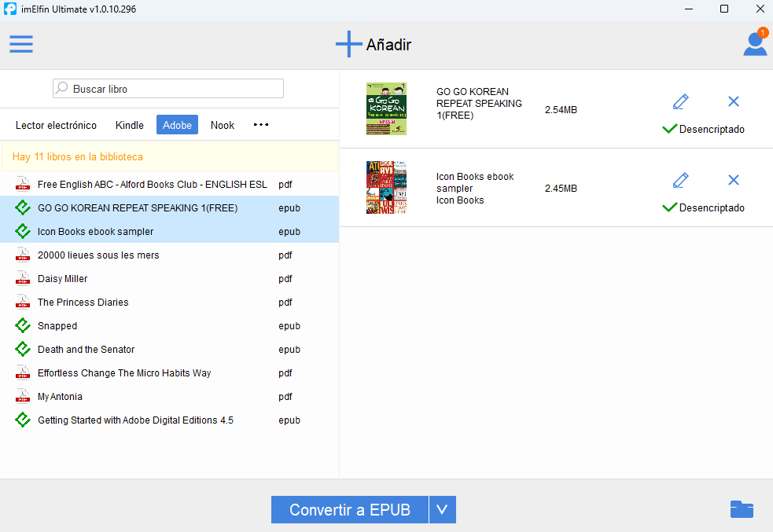Viewport: 773px width, 532px height.
Task: Expand the output format dropdown arrow
Action: click(x=442, y=509)
